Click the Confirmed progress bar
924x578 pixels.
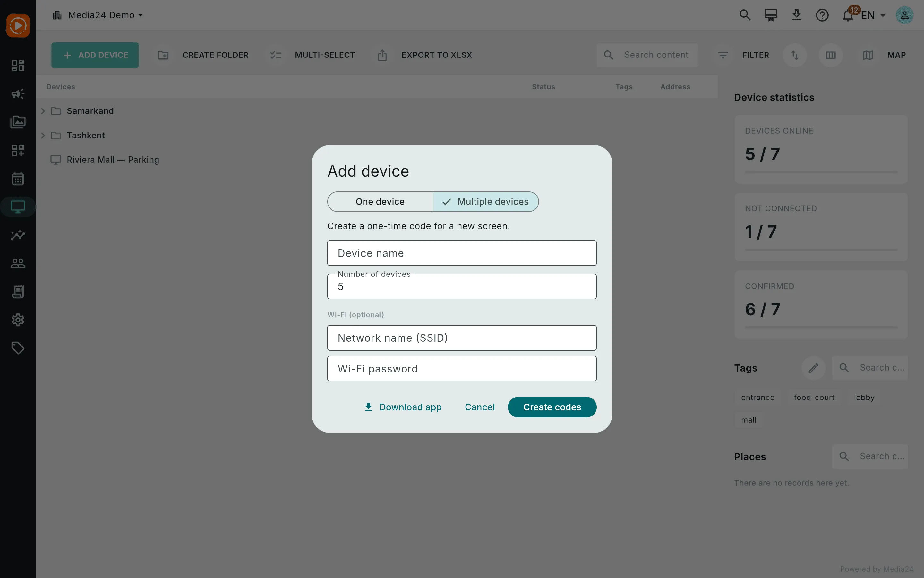pos(821,327)
